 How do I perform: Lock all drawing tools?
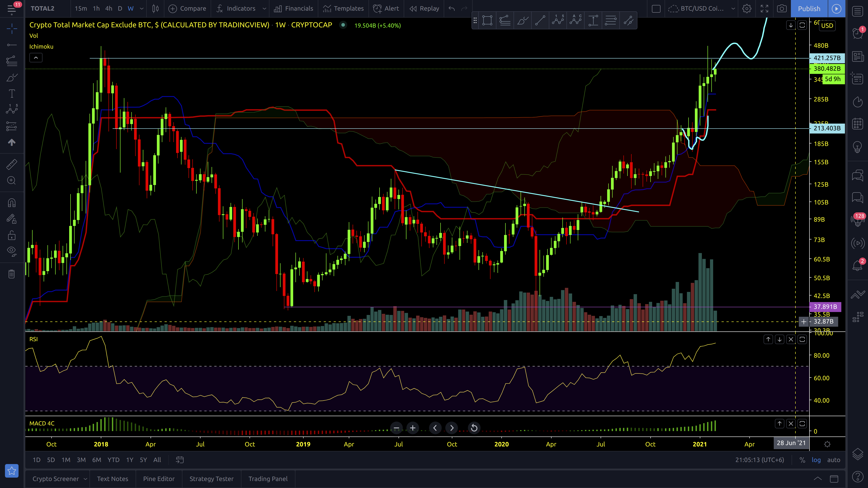pyautogui.click(x=12, y=235)
